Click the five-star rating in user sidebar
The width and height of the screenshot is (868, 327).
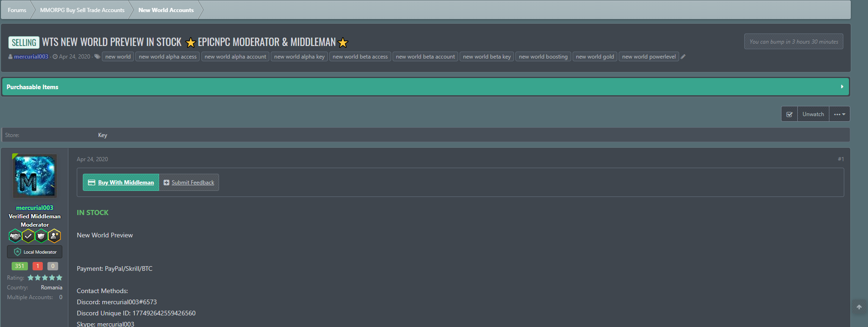pos(45,278)
